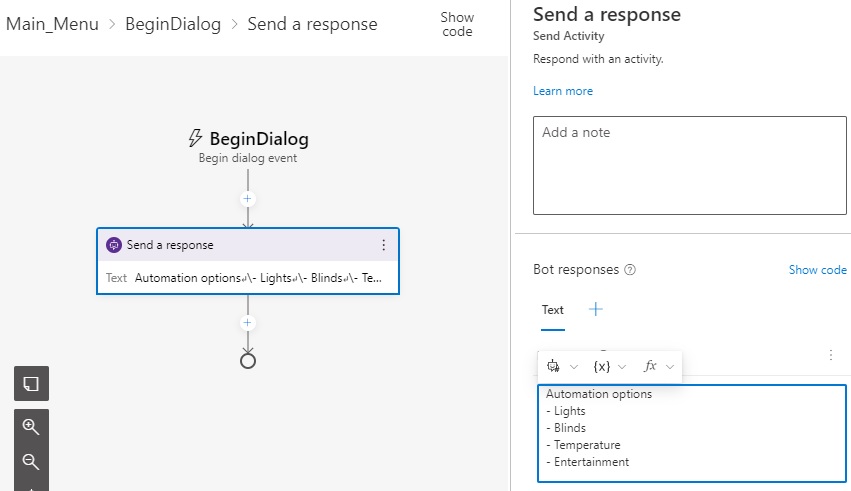This screenshot has height=491, width=851.
Task: Click the plus node below Send a response
Action: tap(248, 323)
